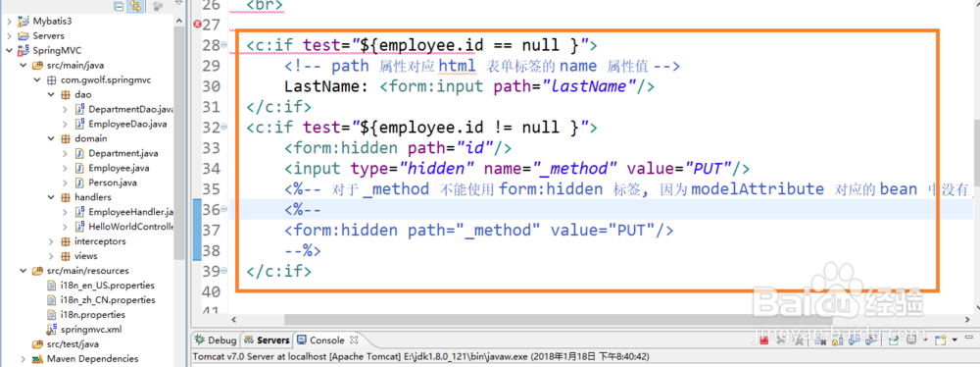Click the Servers folder icon
Screen dimensions: 980x367
[24, 35]
